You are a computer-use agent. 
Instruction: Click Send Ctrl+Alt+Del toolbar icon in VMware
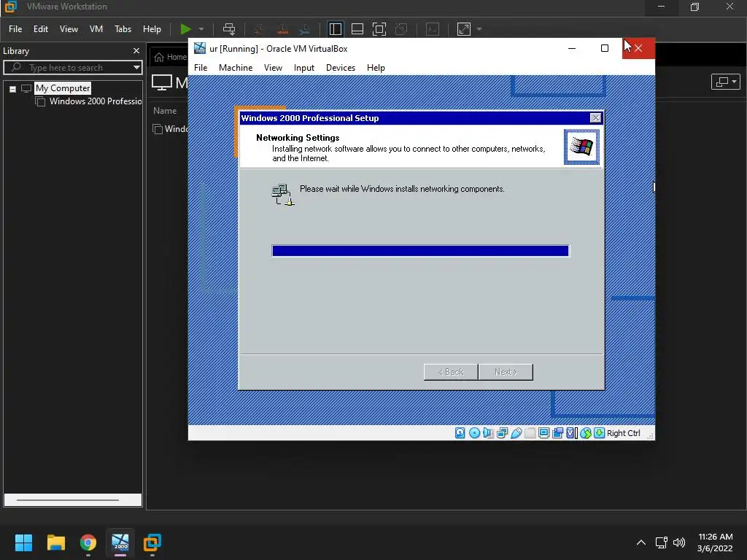[229, 29]
